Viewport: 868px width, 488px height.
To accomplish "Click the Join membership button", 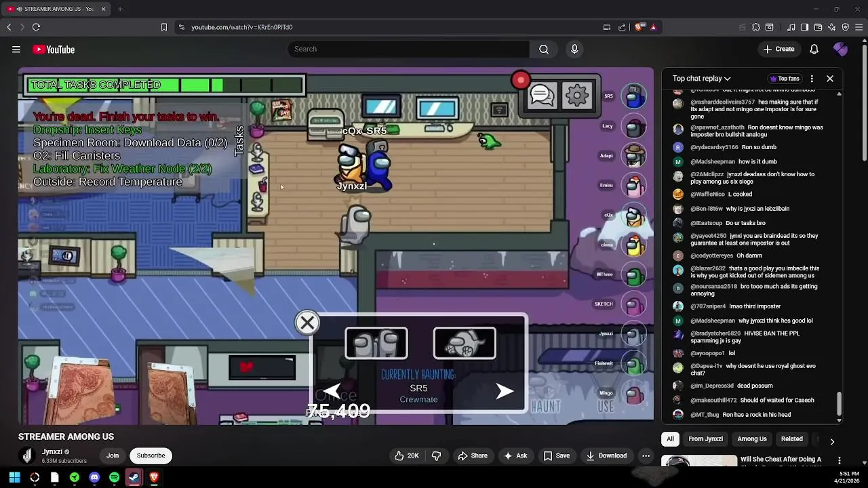I will click(113, 455).
